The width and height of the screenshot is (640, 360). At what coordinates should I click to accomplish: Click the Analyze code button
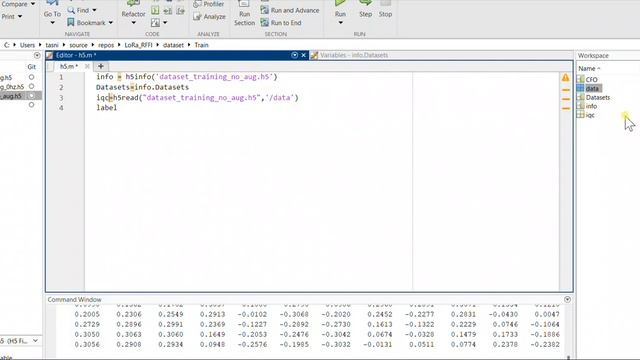(x=209, y=16)
